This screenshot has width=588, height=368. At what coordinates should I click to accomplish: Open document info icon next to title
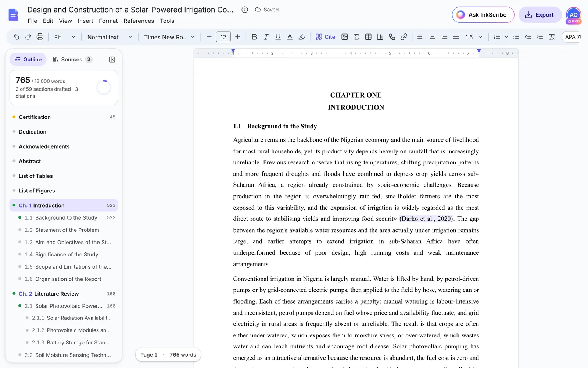pyautogui.click(x=245, y=10)
